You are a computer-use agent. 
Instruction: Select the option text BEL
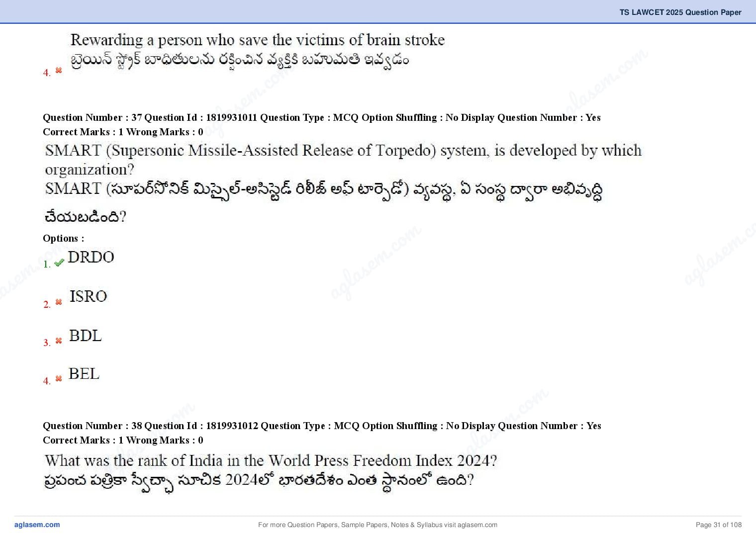pyautogui.click(x=84, y=373)
